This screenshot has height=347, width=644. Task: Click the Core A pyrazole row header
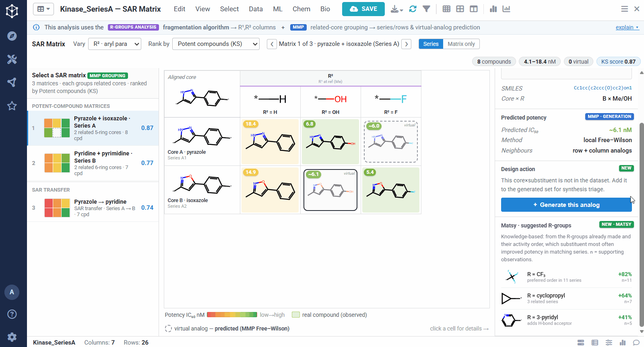coord(202,142)
